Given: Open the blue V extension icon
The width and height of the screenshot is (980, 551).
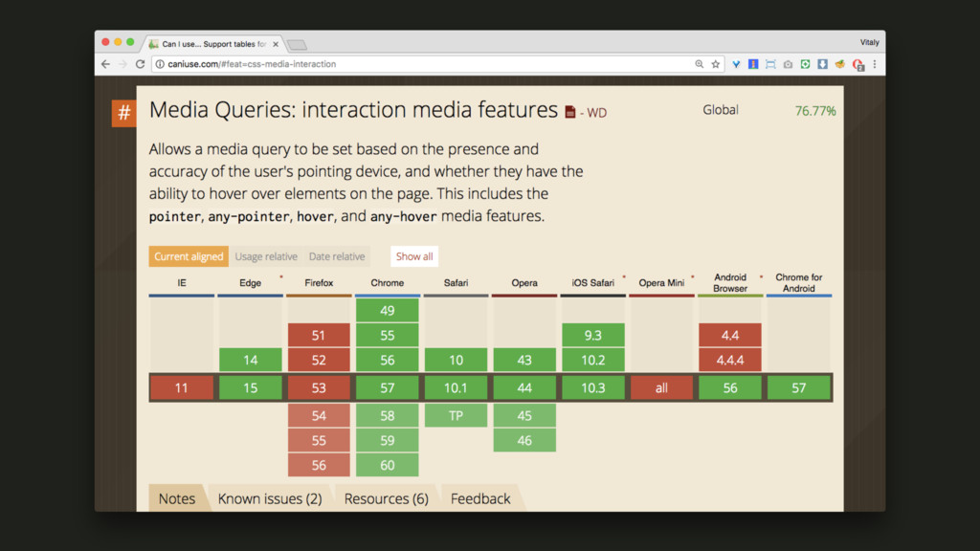Looking at the screenshot, I should click(736, 64).
